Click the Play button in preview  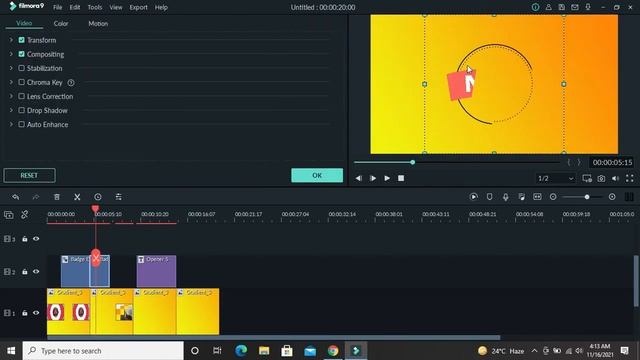pyautogui.click(x=387, y=178)
